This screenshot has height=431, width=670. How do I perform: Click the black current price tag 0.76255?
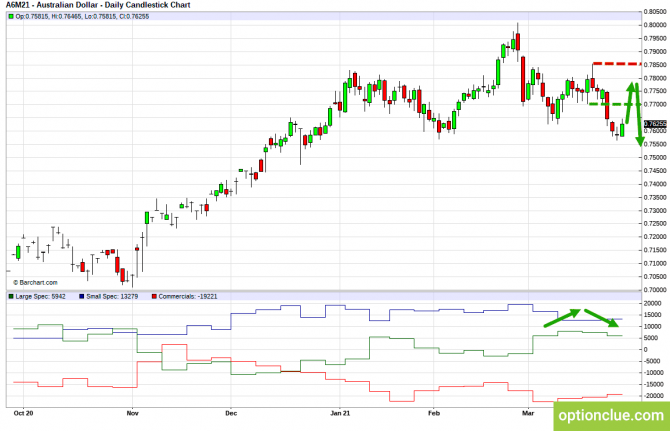coord(655,124)
